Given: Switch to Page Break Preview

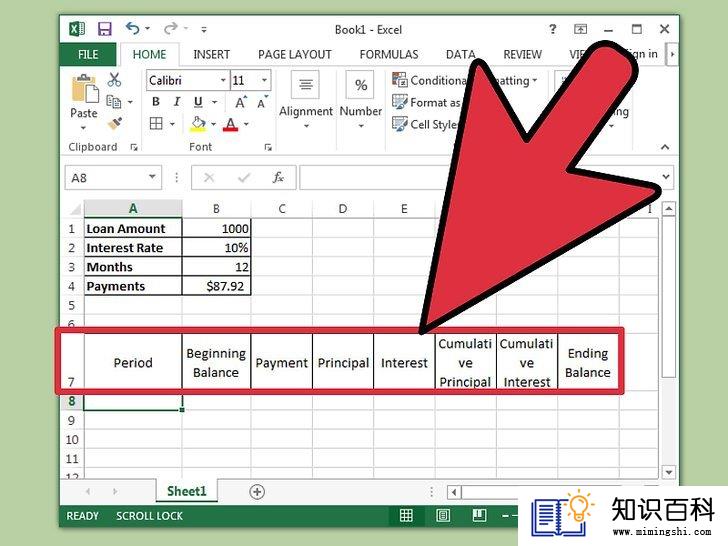Looking at the screenshot, I should pyautogui.click(x=479, y=515).
